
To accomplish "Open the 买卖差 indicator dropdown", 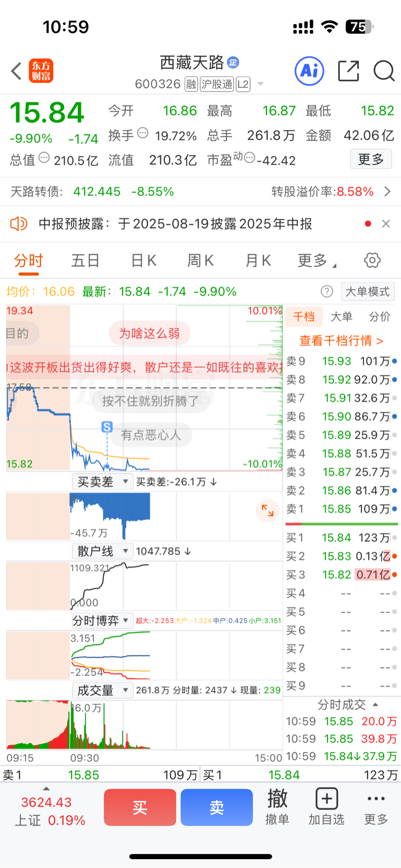I will 102,482.
